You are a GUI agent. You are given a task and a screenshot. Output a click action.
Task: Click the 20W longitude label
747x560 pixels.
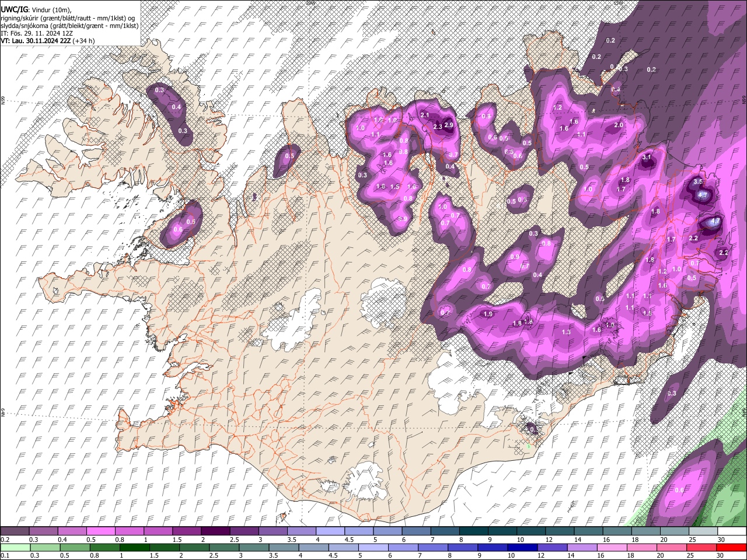(x=309, y=3)
